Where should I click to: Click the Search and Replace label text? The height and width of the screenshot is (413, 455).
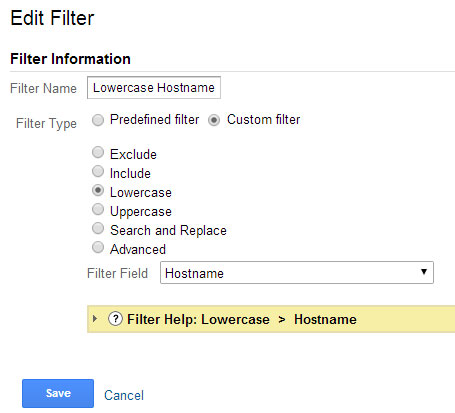tap(168, 231)
